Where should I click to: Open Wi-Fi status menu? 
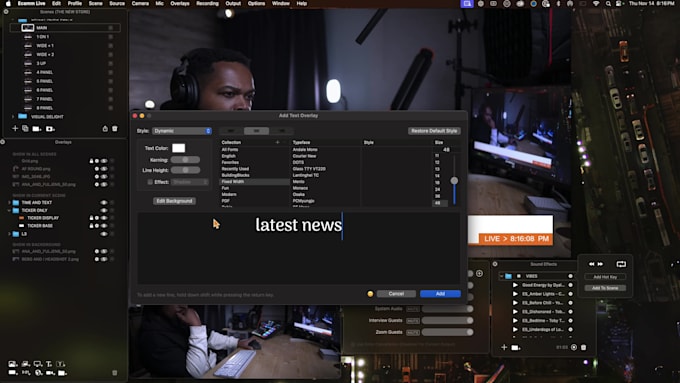[x=596, y=3]
